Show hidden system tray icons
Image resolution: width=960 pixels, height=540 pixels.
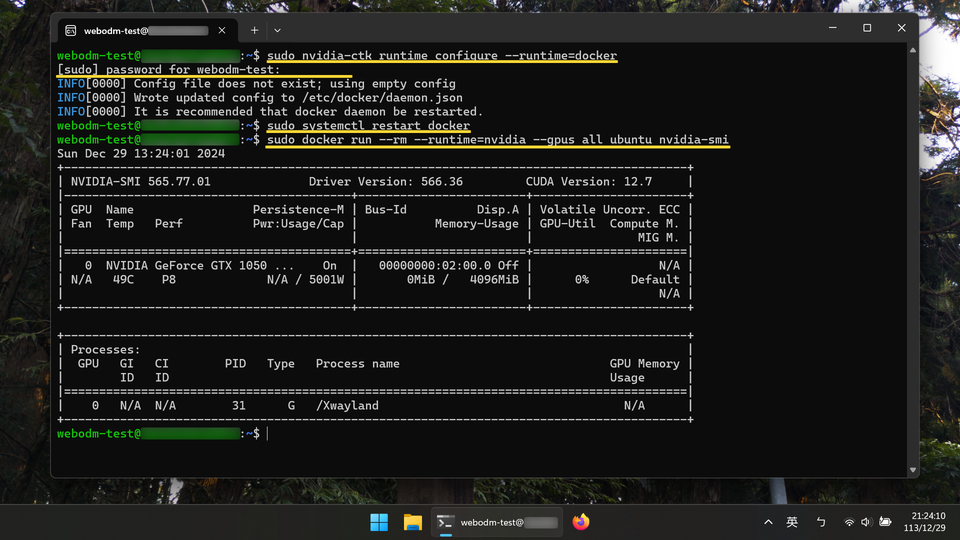pos(768,522)
